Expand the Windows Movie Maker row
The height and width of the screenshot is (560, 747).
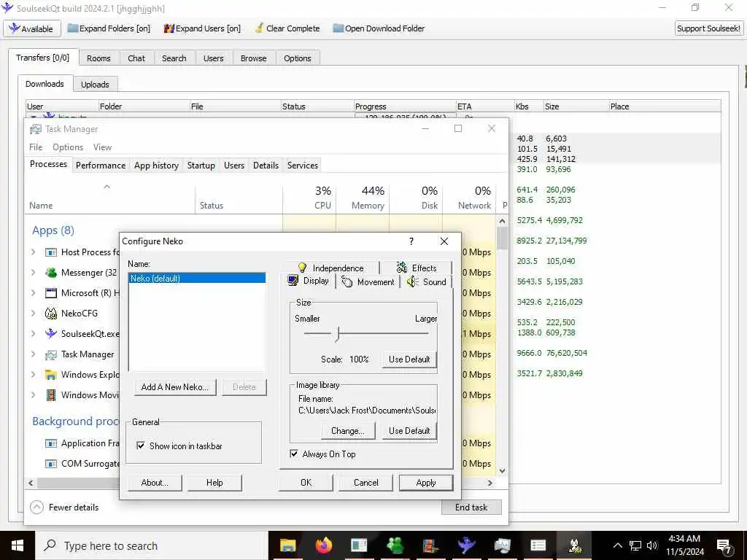pyautogui.click(x=34, y=395)
